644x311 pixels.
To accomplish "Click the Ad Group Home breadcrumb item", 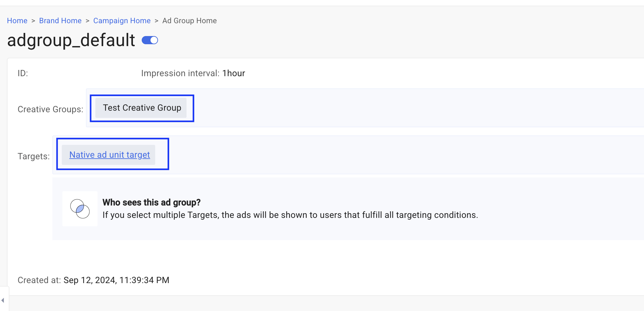I will tap(189, 21).
